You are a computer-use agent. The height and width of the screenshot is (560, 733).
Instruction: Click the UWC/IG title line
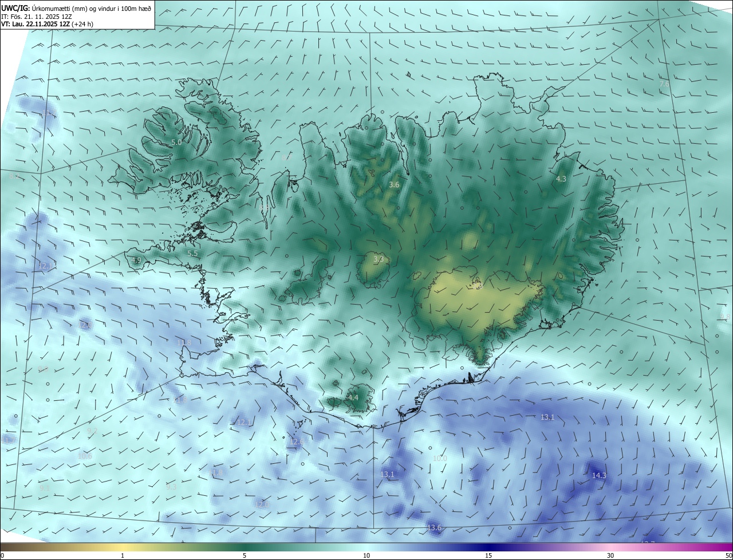pos(76,7)
